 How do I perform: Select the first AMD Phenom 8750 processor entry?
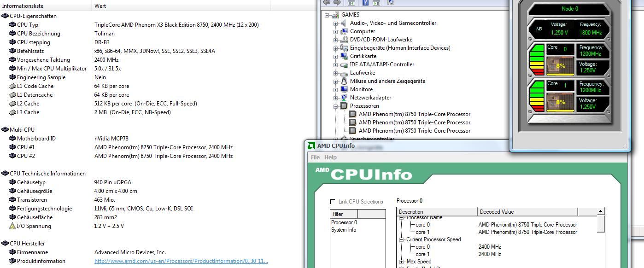[415, 114]
